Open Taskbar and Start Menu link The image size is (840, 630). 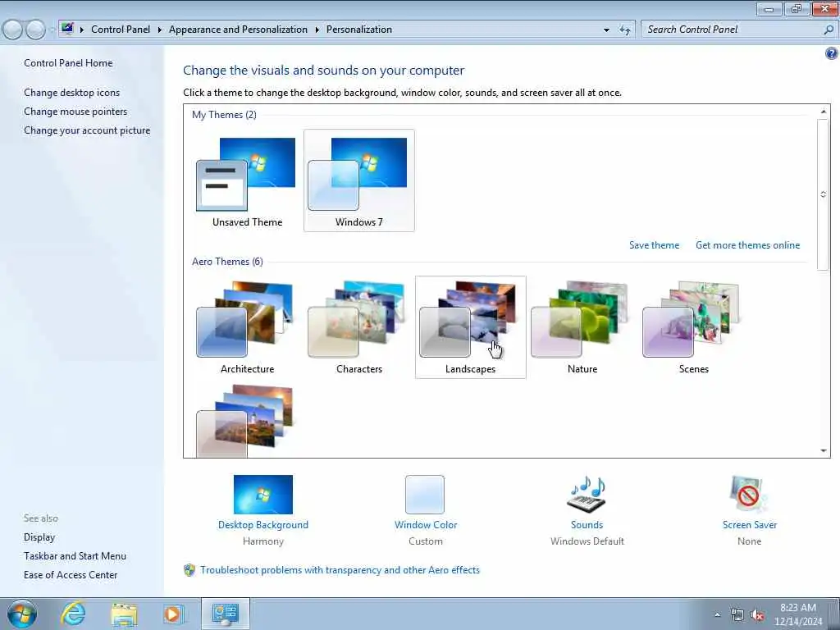point(75,556)
